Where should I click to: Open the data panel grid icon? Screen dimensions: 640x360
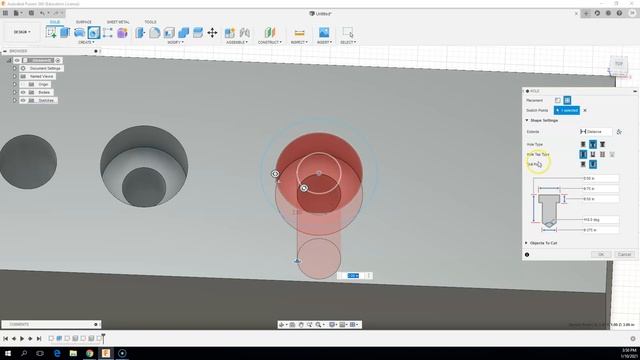(5, 13)
